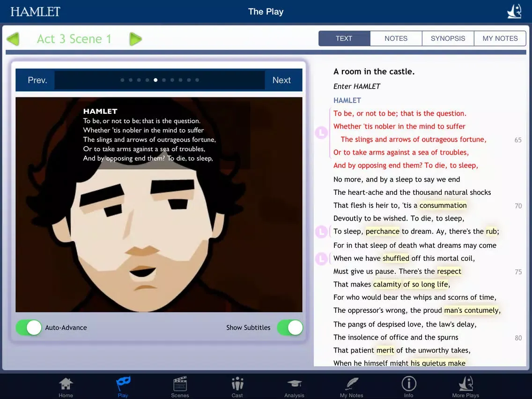This screenshot has width=532, height=399.
Task: Tap the highlighted phrase 'man's contumely'
Action: 471,310
